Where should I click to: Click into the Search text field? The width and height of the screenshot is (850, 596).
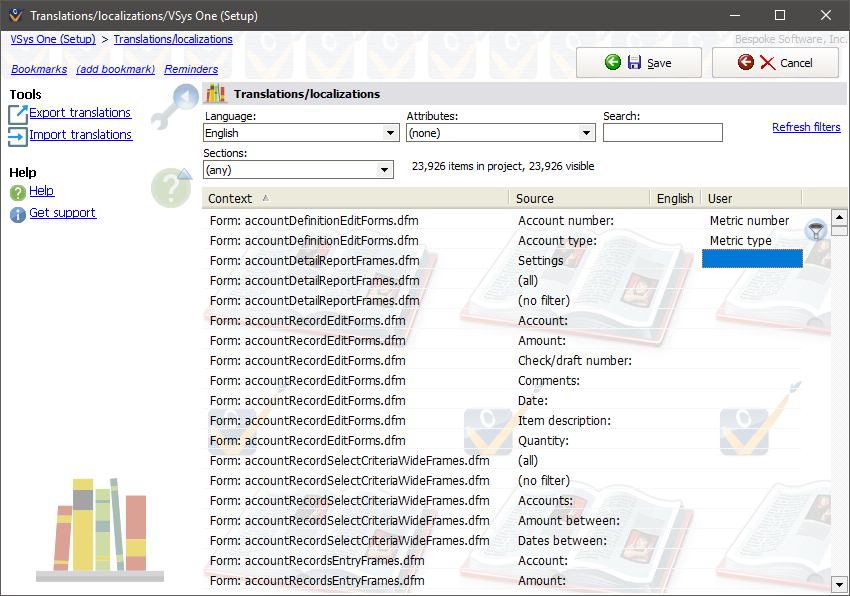point(662,133)
